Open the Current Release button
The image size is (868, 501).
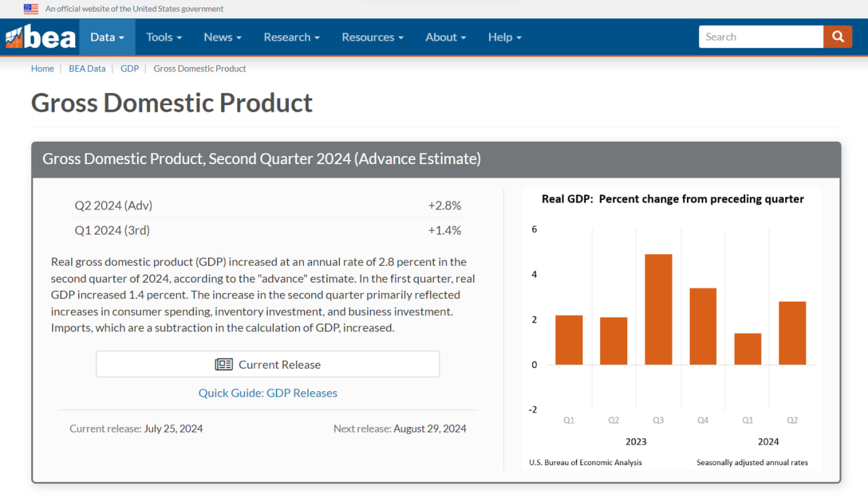[x=268, y=364]
